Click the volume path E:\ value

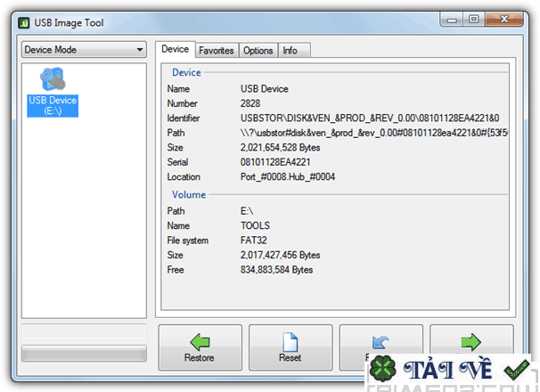point(247,211)
